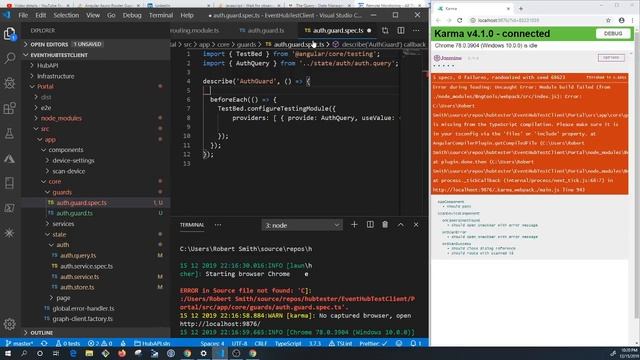Click the Prettier status bar item

[x=373, y=343]
